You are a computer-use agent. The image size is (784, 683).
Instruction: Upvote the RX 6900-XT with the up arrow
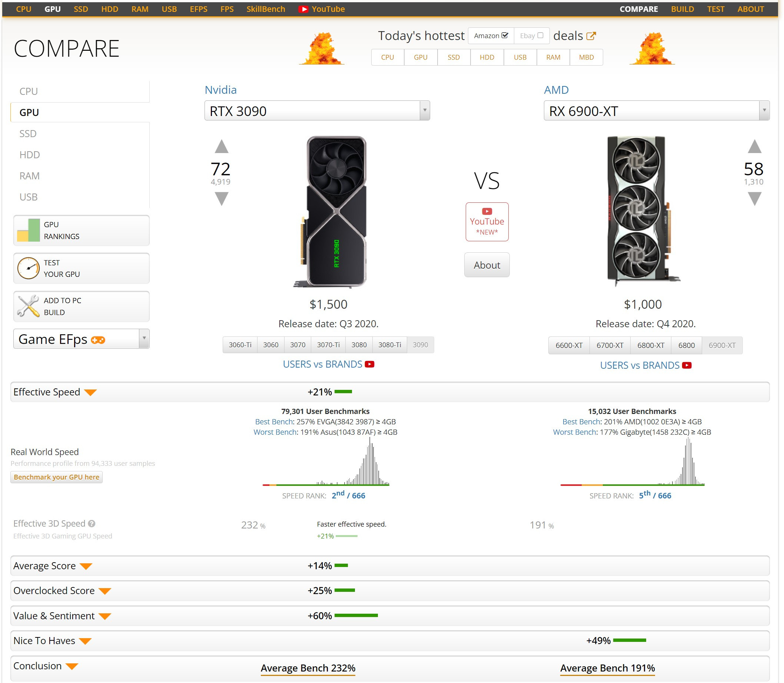coord(755,147)
